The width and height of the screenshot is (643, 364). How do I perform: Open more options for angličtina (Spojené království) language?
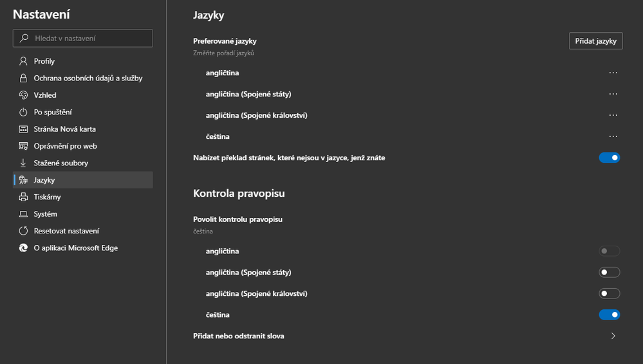tap(613, 115)
